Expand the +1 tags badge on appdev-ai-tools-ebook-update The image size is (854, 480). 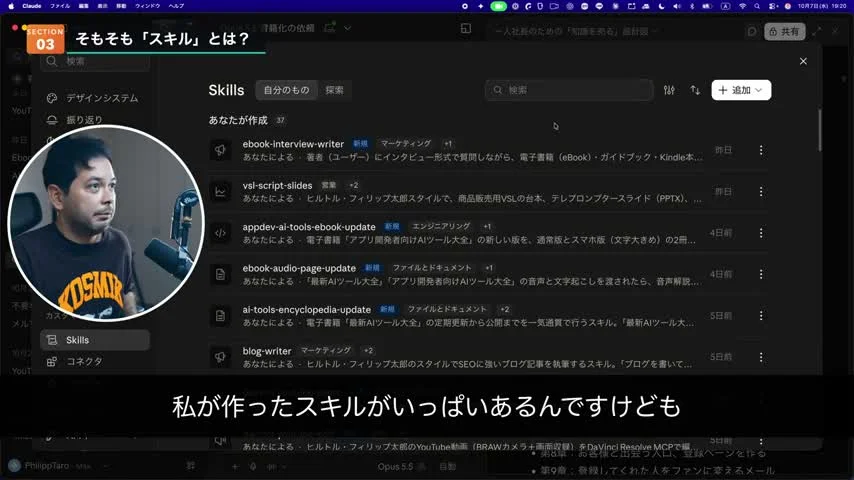pyautogui.click(x=487, y=226)
